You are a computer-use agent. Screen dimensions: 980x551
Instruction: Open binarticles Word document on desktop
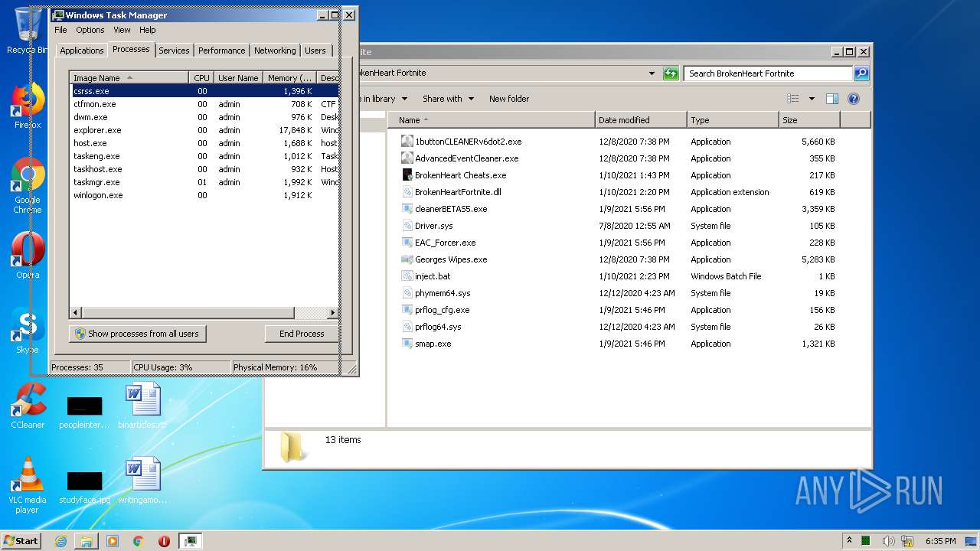[x=142, y=406]
